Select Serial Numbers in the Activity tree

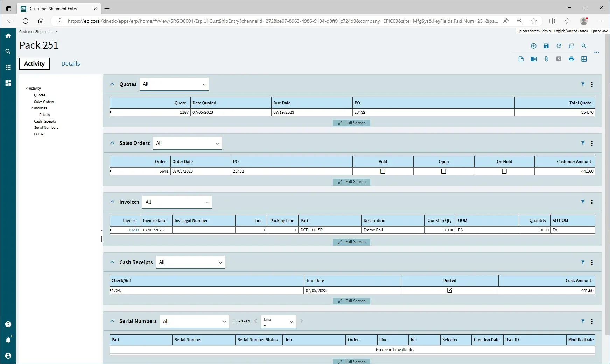tap(46, 128)
